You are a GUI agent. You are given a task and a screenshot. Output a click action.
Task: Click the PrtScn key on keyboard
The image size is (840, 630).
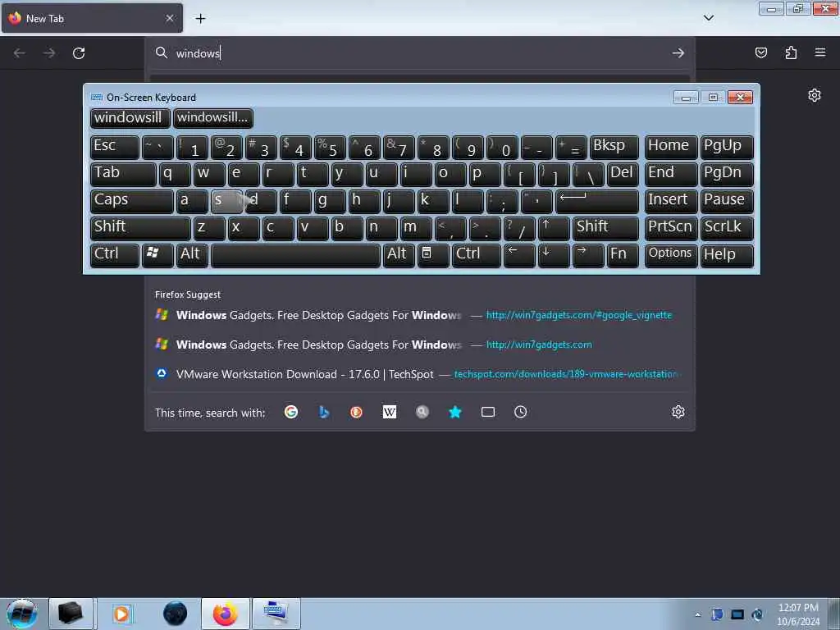pyautogui.click(x=671, y=229)
